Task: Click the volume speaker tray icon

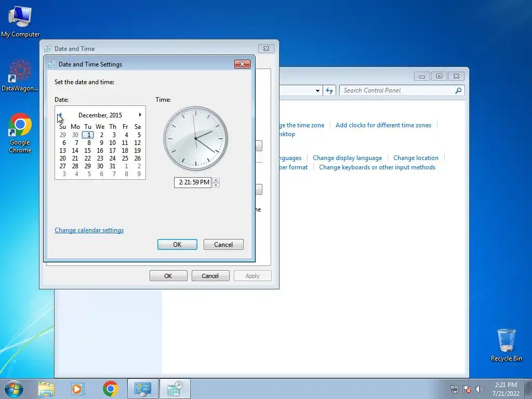Action: (x=480, y=389)
